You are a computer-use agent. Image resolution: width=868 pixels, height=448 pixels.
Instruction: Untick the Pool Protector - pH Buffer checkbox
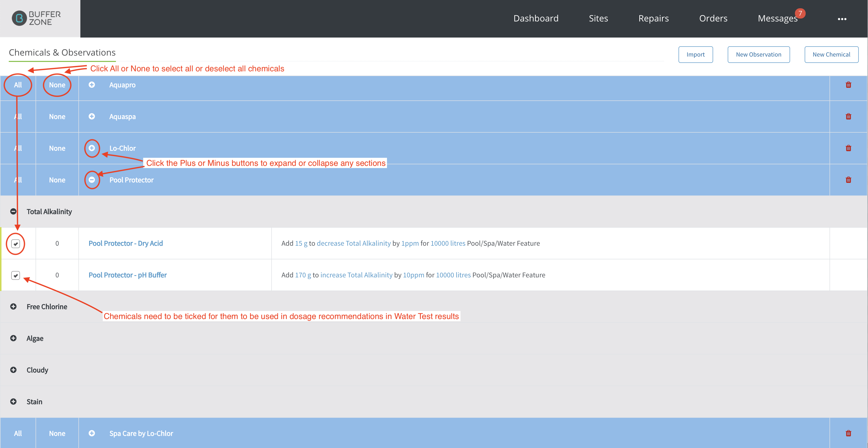16,275
